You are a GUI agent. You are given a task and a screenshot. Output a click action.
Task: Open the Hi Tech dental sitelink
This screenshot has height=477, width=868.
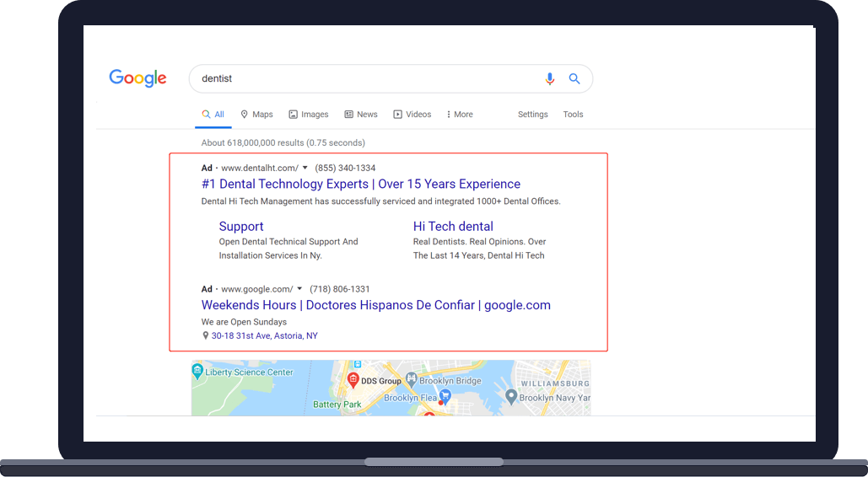453,227
